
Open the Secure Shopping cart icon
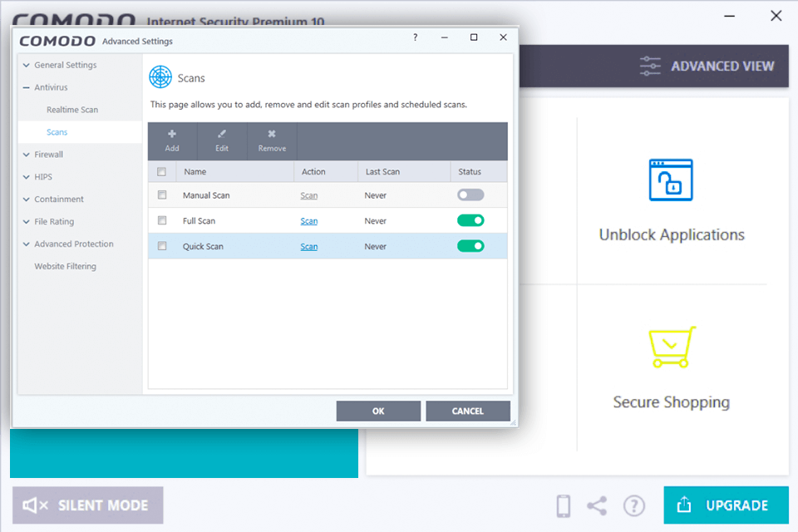[x=672, y=347]
